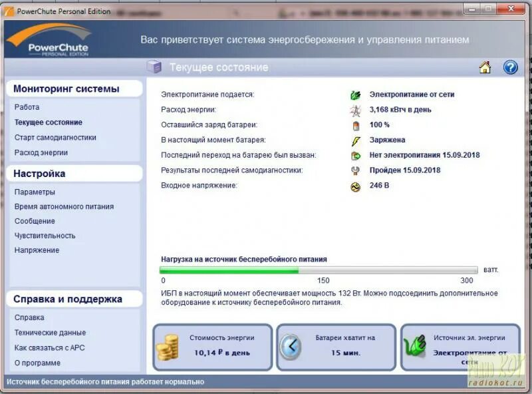The image size is (532, 394).
Task: Open the Справка help page
Action: [x=29, y=317]
